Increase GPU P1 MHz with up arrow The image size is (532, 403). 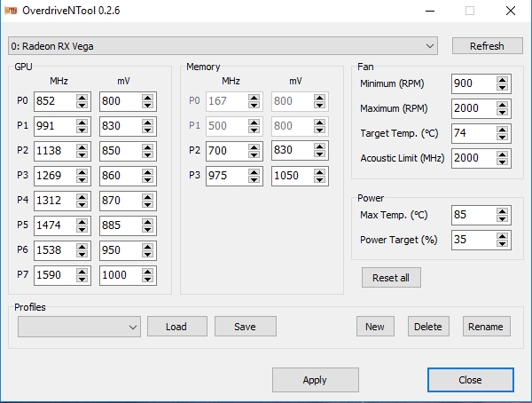(82, 122)
